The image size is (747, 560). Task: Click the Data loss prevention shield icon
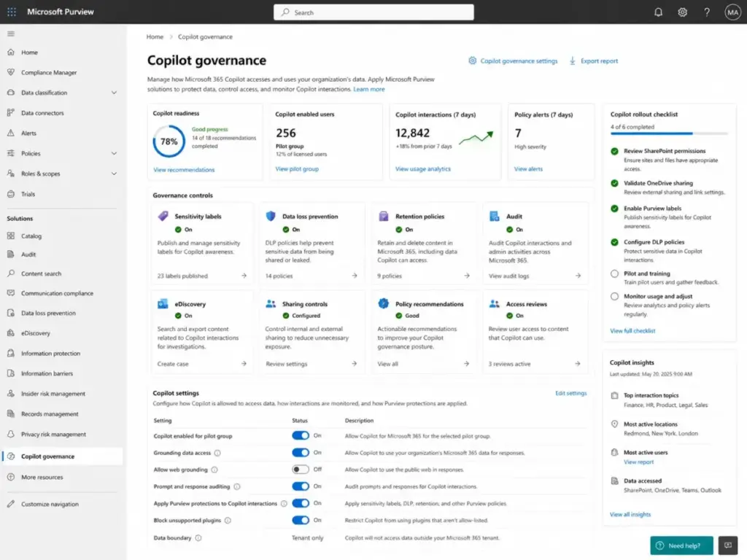click(x=271, y=216)
